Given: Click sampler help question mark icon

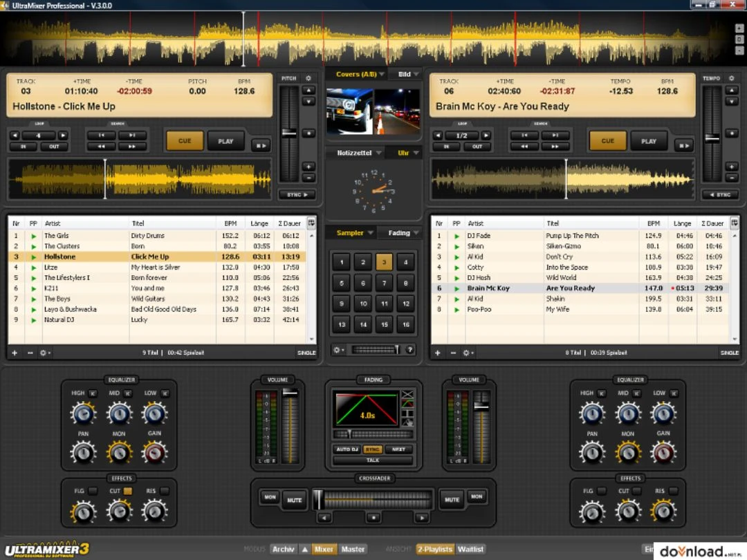Looking at the screenshot, I should pyautogui.click(x=409, y=350).
